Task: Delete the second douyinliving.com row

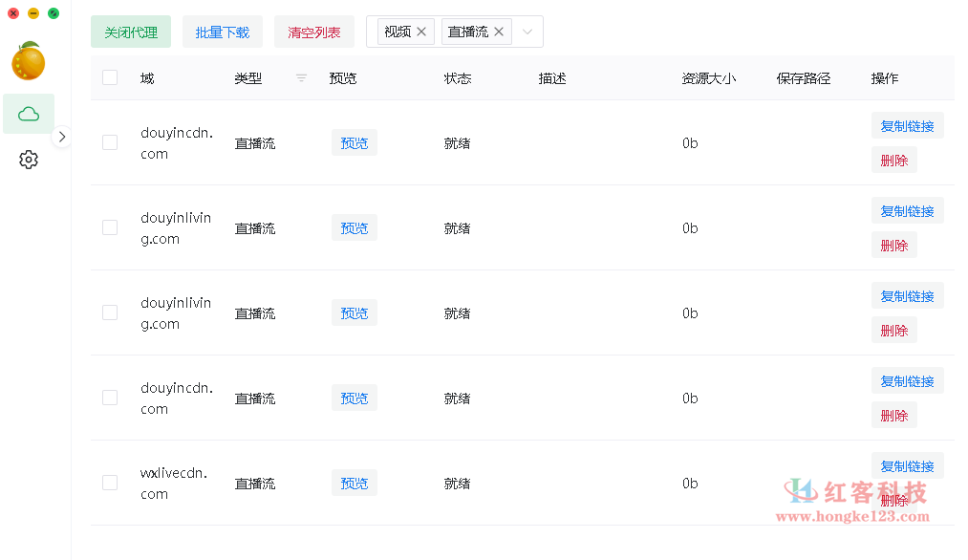Action: [x=893, y=331]
